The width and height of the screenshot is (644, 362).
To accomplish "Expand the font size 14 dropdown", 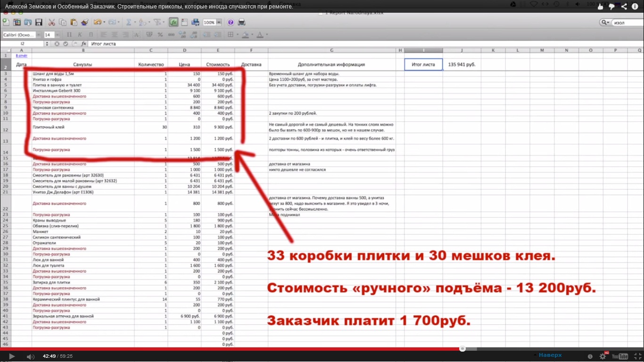I will click(58, 35).
